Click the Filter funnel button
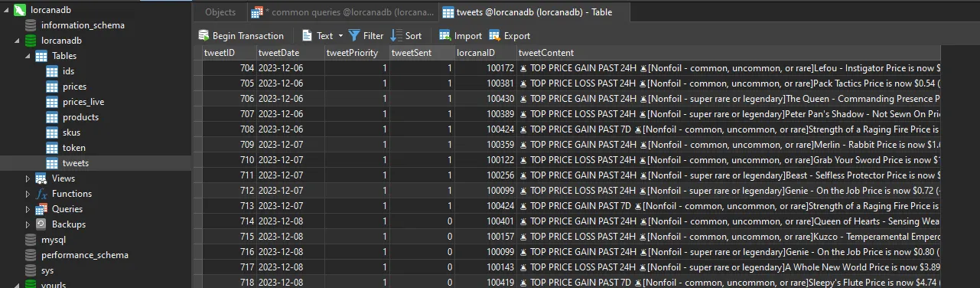The image size is (980, 288). pyautogui.click(x=366, y=35)
